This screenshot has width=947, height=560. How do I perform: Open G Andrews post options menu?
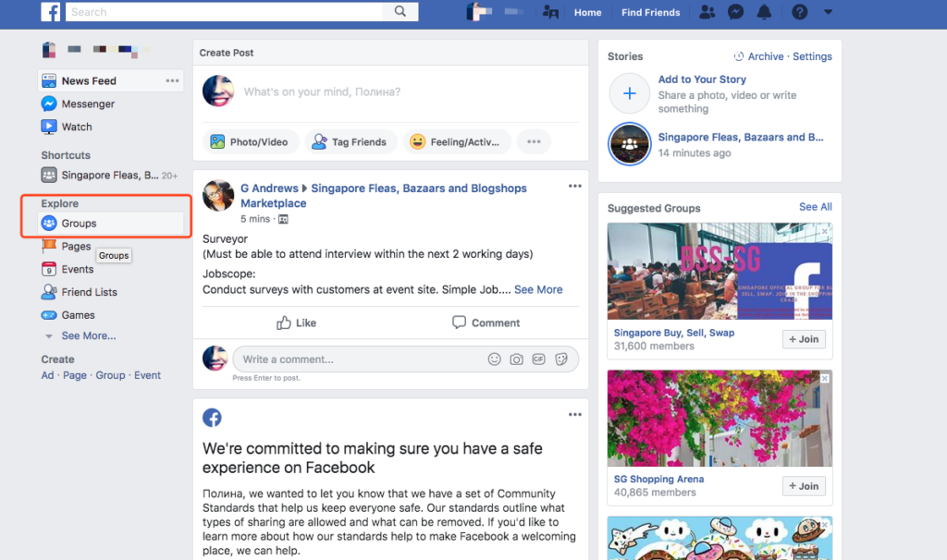click(x=575, y=186)
